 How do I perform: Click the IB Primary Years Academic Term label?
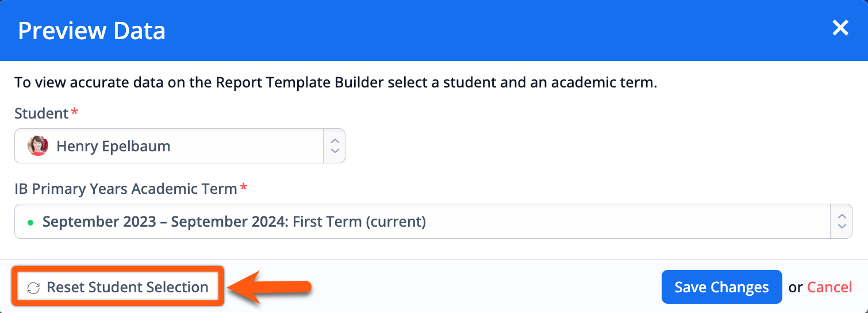coord(126,189)
